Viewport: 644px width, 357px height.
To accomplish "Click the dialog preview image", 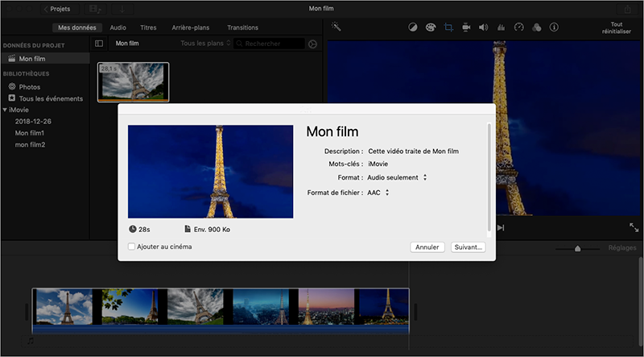I will (x=211, y=172).
